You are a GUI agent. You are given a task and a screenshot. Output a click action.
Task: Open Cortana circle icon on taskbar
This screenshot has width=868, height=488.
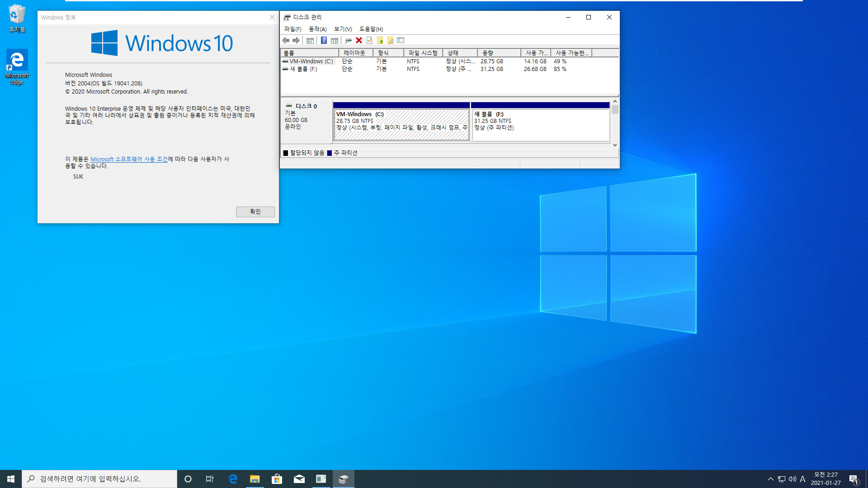pyautogui.click(x=188, y=479)
